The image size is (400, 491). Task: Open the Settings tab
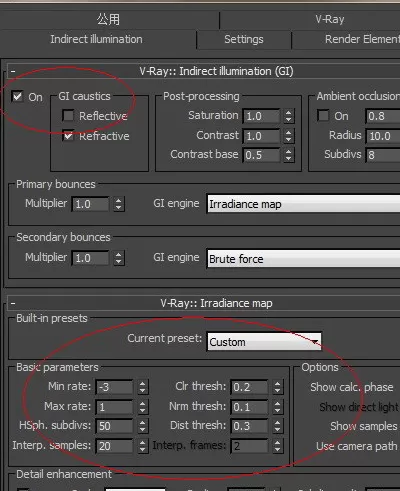coord(244,39)
